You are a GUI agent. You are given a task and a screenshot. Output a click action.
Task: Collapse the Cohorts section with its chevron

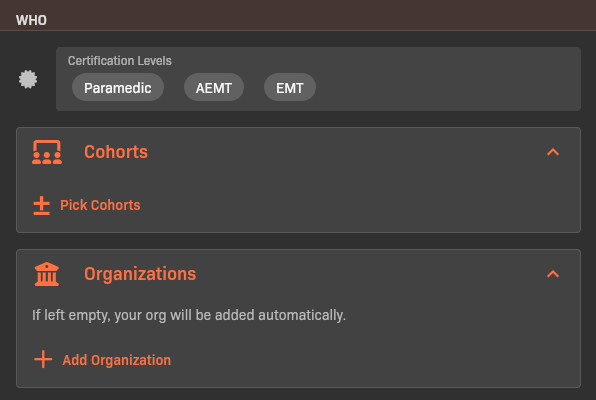[553, 152]
